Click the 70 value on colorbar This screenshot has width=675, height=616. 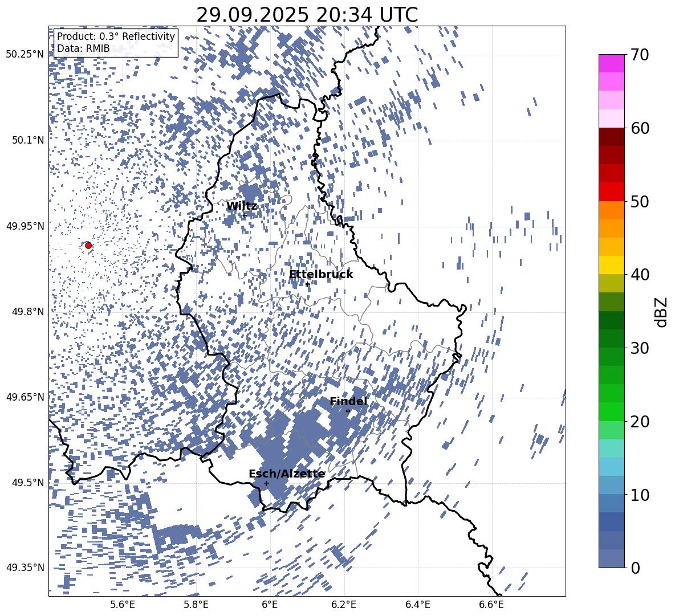coord(640,55)
